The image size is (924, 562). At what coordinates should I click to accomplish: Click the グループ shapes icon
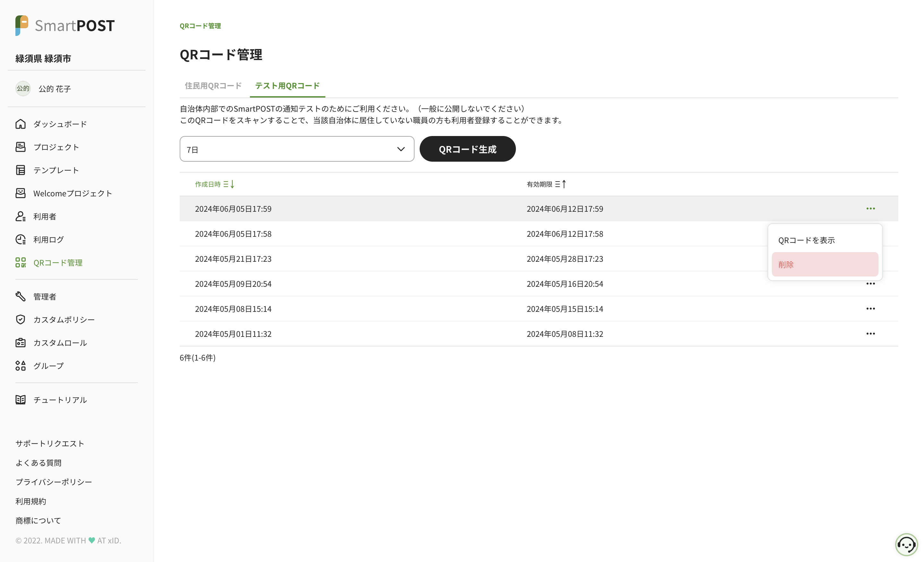tap(21, 366)
